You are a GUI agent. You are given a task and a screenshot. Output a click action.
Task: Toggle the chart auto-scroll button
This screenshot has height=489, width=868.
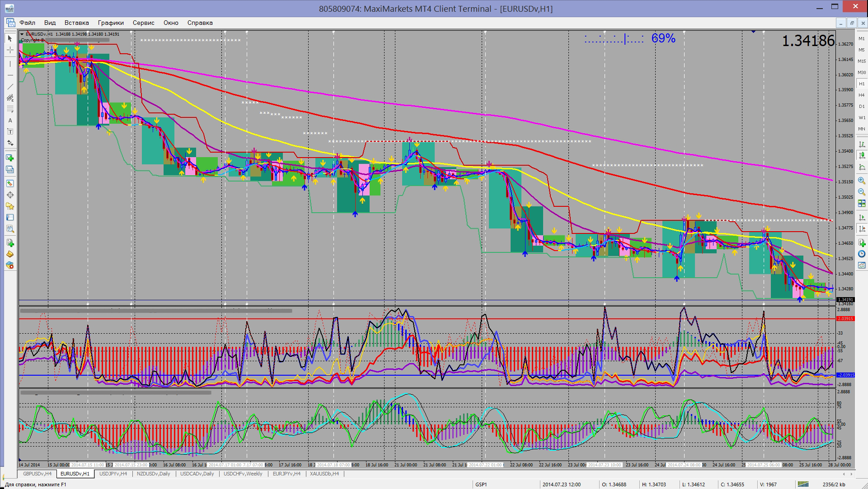[862, 218]
